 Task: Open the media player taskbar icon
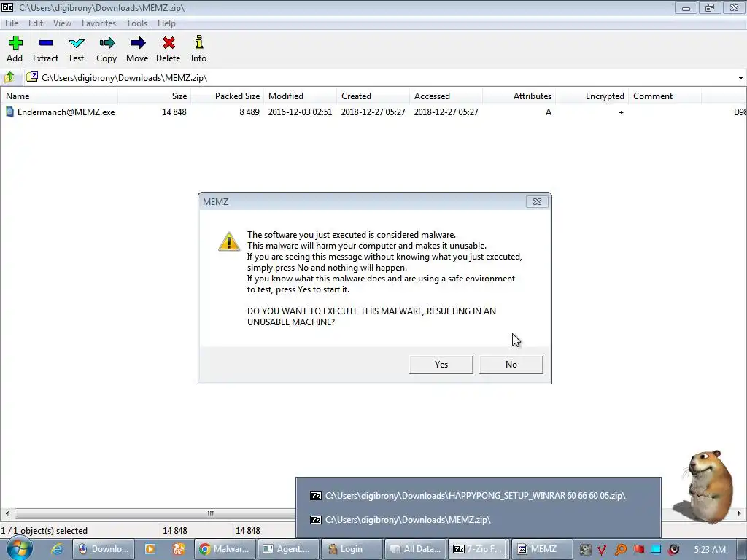coord(150,549)
